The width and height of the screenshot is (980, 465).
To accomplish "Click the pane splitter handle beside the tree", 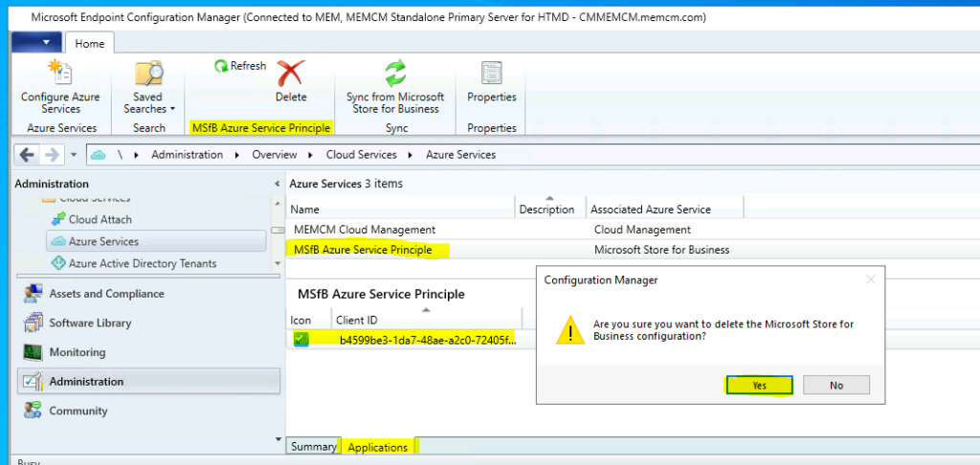I will tap(278, 231).
